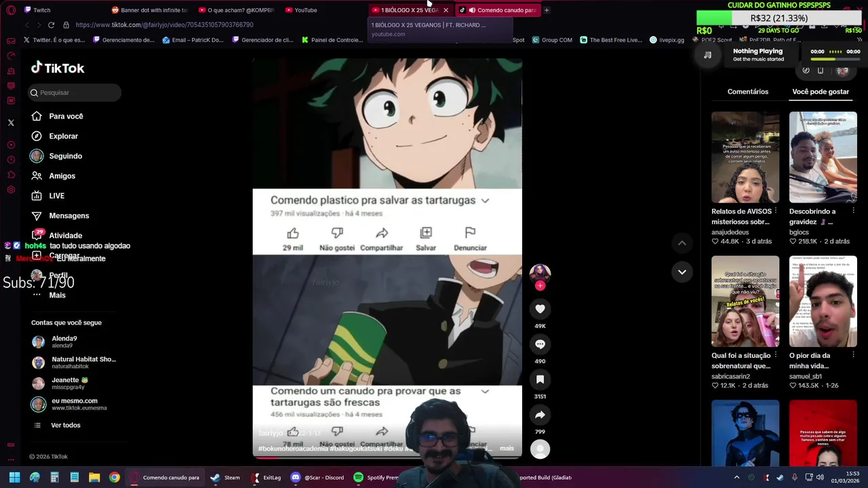Viewport: 868px width, 488px height.
Task: Open the video comments bubble icon
Action: [540, 344]
